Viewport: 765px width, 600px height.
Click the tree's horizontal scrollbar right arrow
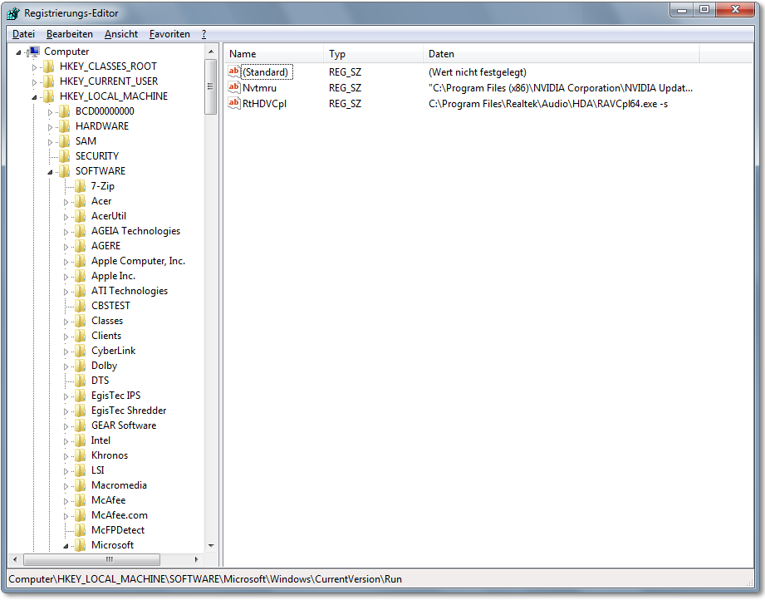click(197, 559)
